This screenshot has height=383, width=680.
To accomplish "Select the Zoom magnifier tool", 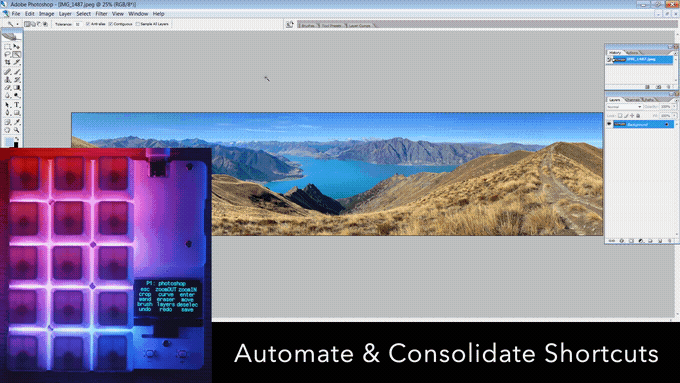I will (16, 130).
